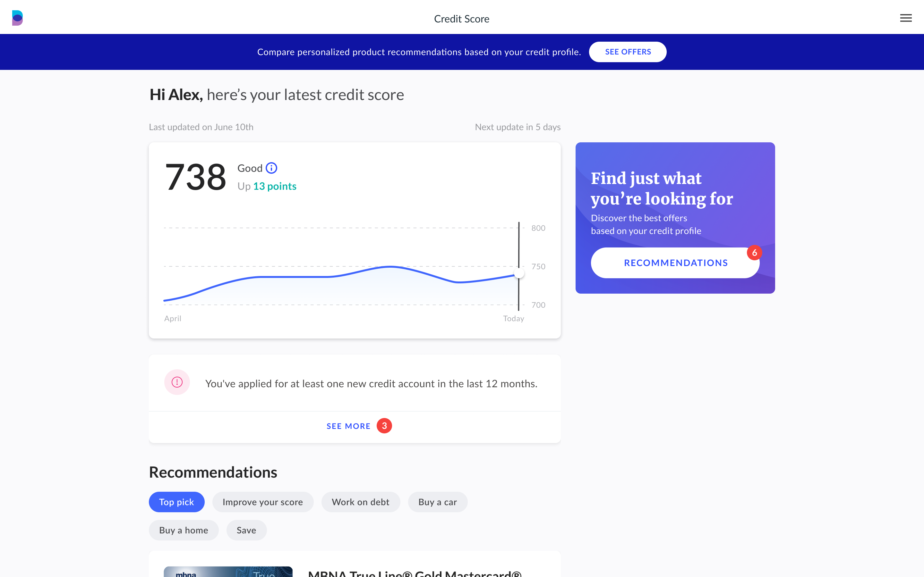
Task: Click the pink alert exclamation icon
Action: [177, 382]
